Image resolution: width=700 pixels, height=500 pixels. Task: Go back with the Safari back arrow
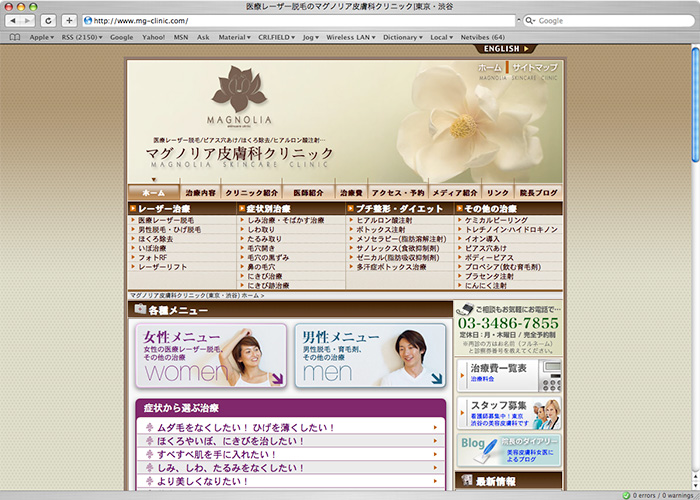pyautogui.click(x=12, y=21)
